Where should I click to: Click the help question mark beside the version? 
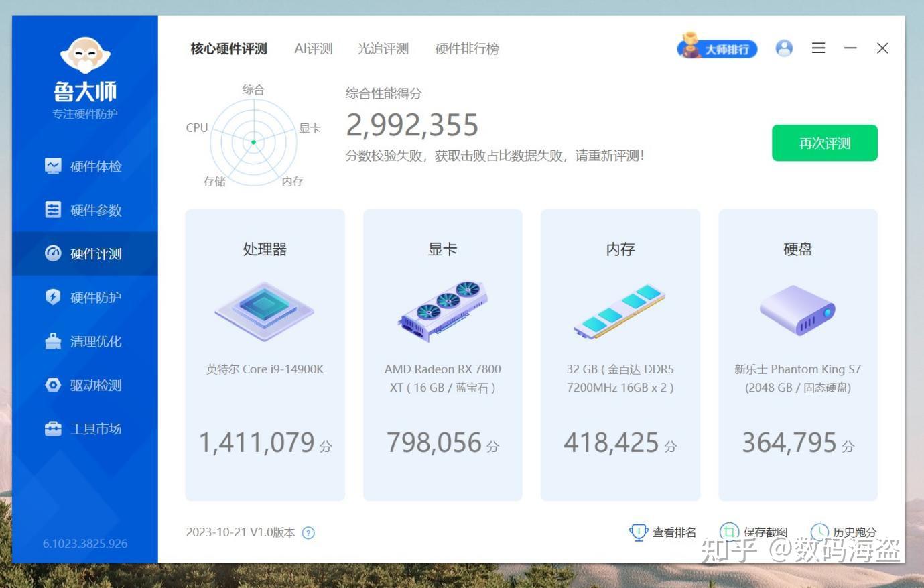coord(308,533)
